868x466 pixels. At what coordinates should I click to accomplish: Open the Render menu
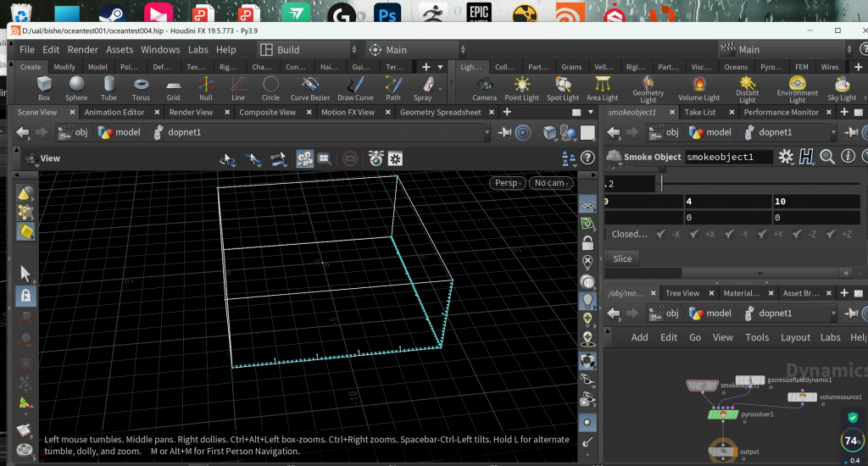pyautogui.click(x=82, y=50)
